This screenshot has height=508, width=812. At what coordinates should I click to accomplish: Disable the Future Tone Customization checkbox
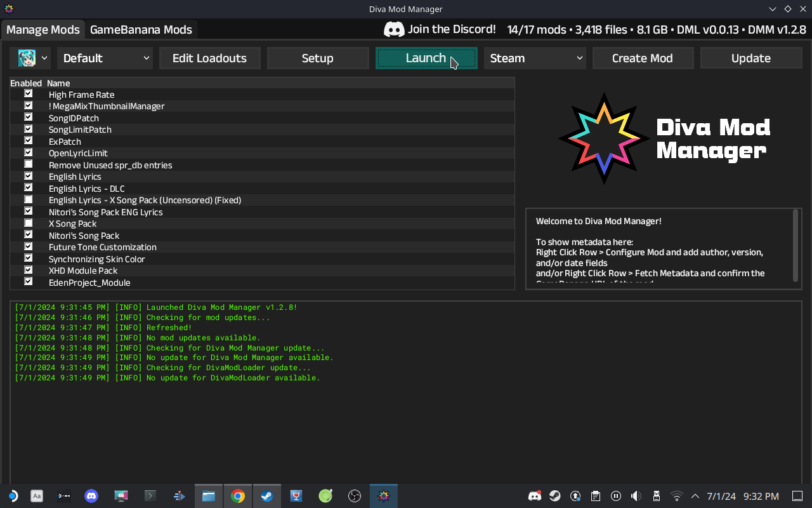coord(29,246)
